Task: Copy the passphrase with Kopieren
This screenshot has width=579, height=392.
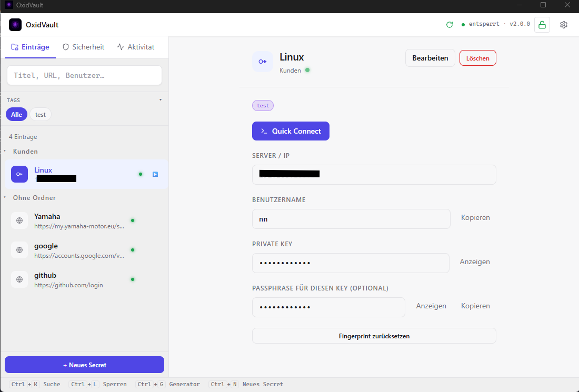Action: [x=475, y=306]
